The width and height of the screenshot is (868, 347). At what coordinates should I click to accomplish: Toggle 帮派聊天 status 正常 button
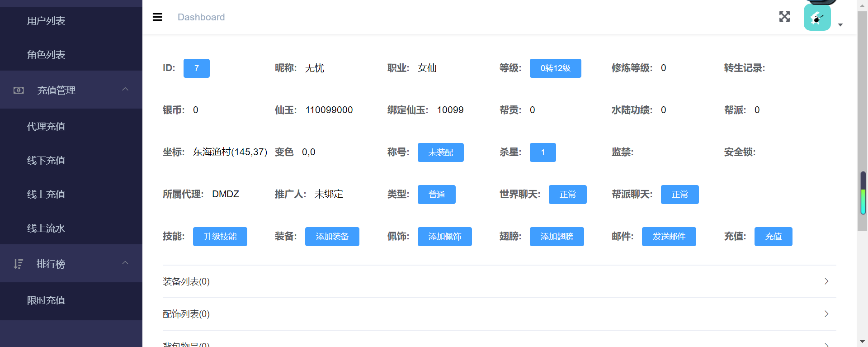[679, 195]
